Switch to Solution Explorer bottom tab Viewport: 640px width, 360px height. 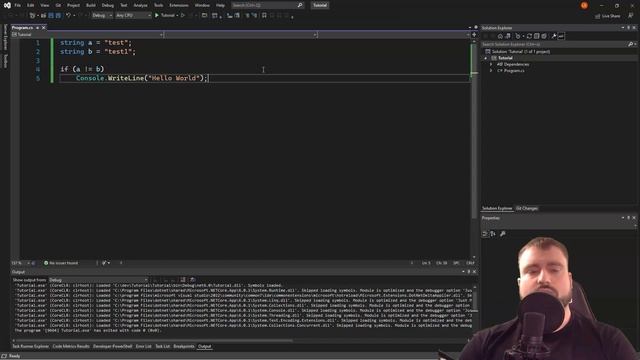(497, 208)
